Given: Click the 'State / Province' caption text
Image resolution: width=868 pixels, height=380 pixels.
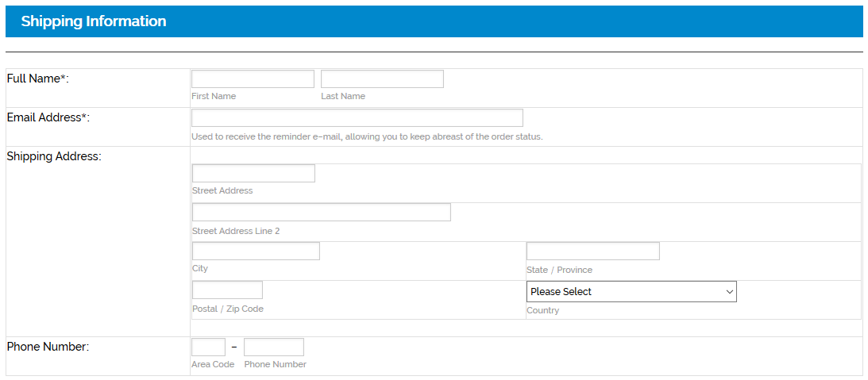Looking at the screenshot, I should point(559,270).
